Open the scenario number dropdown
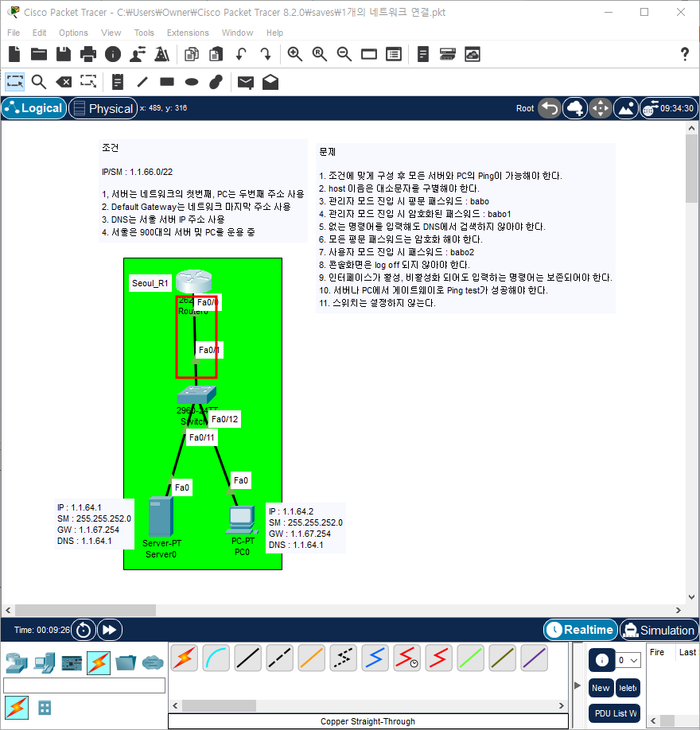This screenshot has height=730, width=700. (x=628, y=660)
